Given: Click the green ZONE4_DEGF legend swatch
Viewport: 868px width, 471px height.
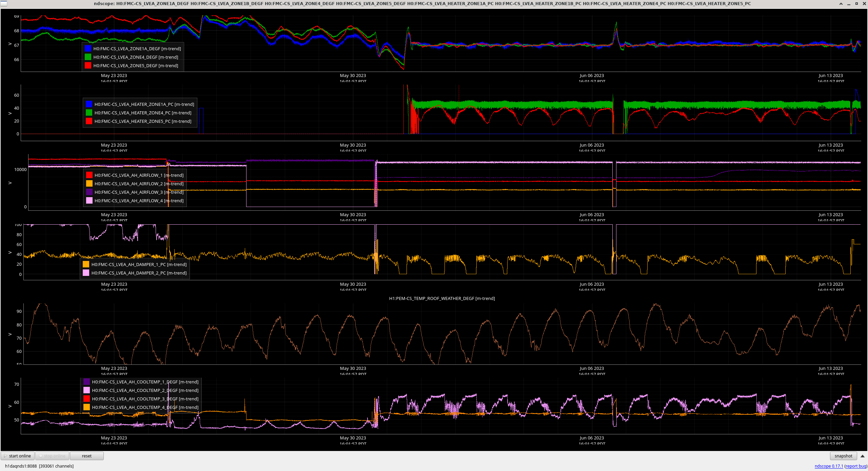Looking at the screenshot, I should (88, 57).
